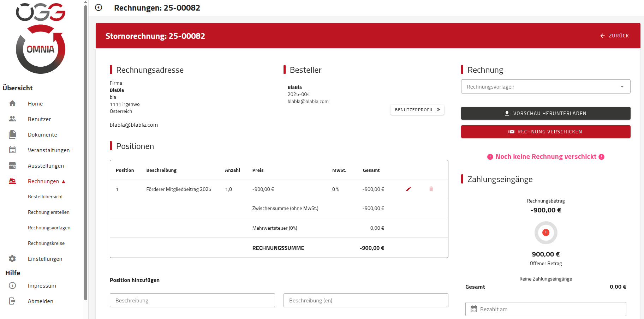Open Rechnungsvorlagen in the sidebar
This screenshot has height=319, width=644.
pos(49,228)
